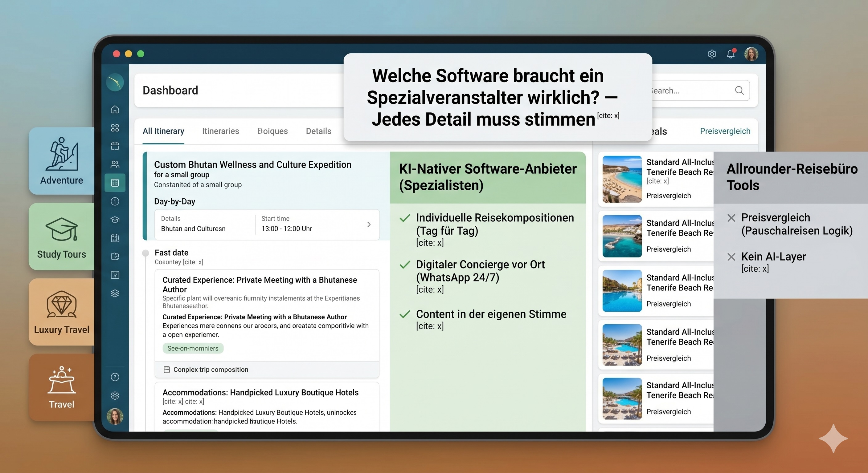Open the Preisvergleich link in the panel header

(x=725, y=131)
